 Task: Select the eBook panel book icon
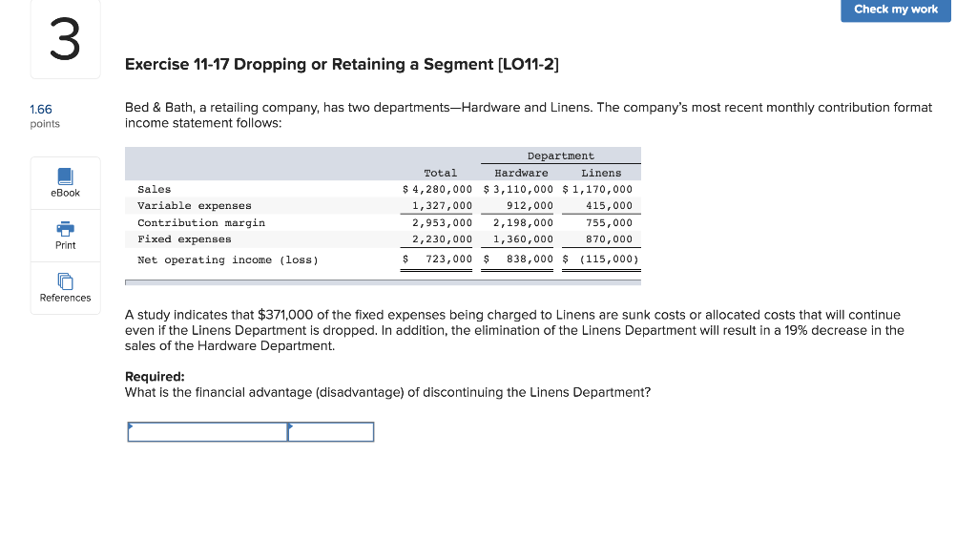(65, 176)
